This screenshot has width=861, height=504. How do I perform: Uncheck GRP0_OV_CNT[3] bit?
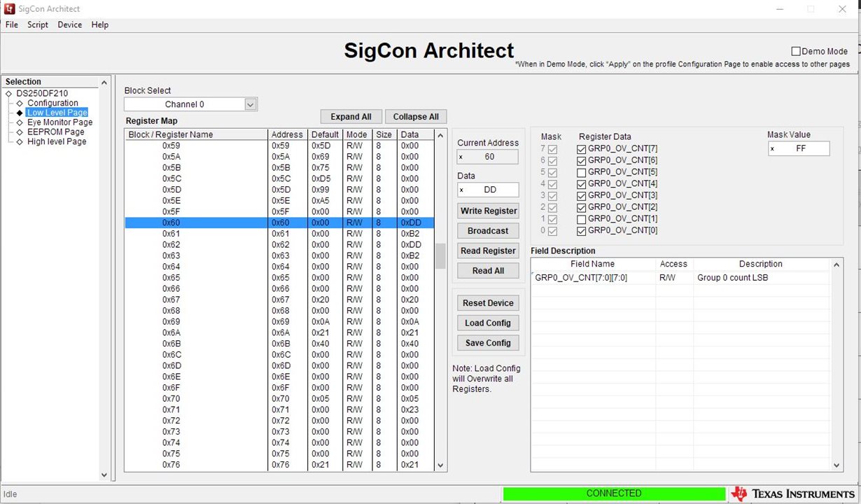pos(582,195)
